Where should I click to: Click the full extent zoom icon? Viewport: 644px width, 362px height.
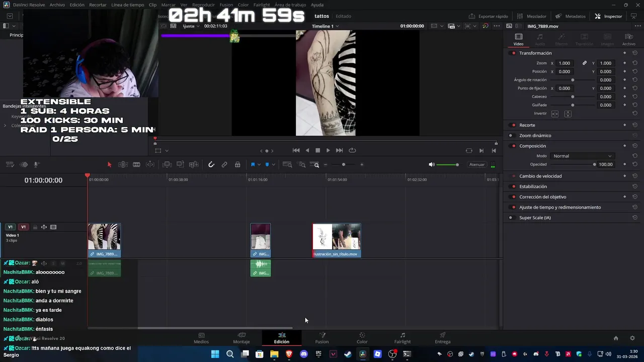tap(287, 164)
